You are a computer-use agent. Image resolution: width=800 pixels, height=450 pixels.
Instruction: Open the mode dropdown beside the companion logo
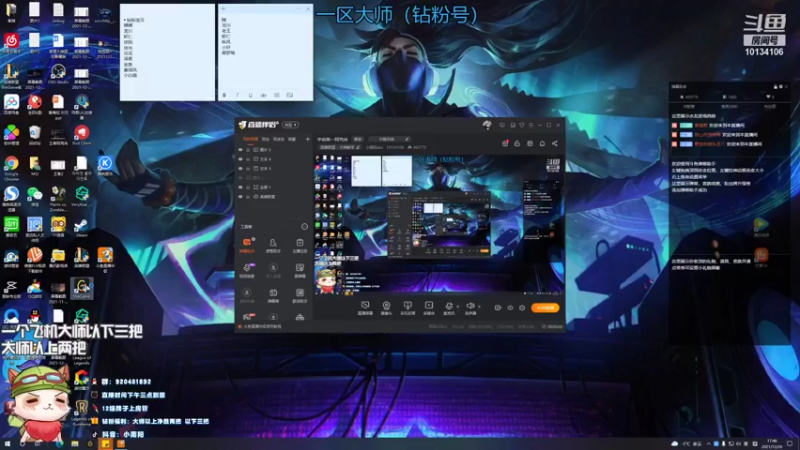point(290,125)
